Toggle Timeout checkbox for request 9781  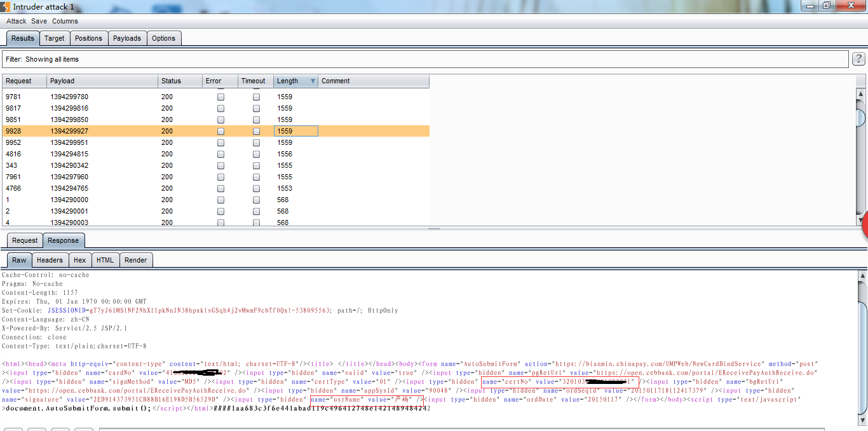[256, 97]
